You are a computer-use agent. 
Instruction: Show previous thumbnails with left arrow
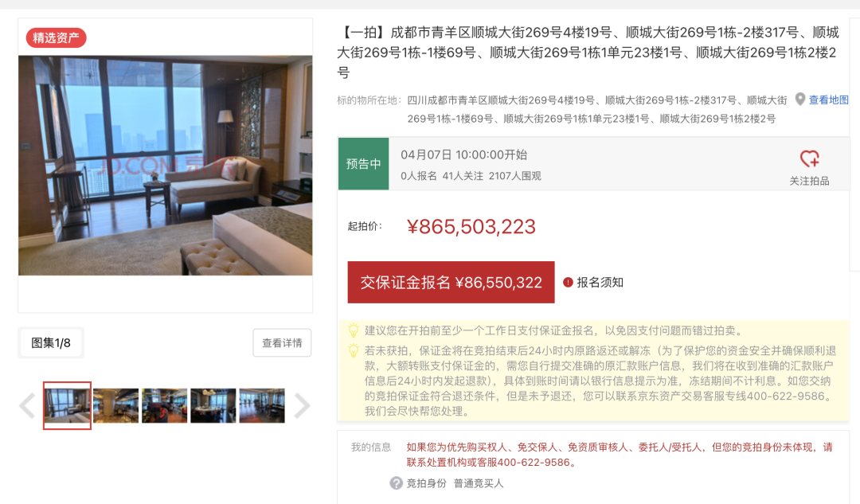click(27, 406)
